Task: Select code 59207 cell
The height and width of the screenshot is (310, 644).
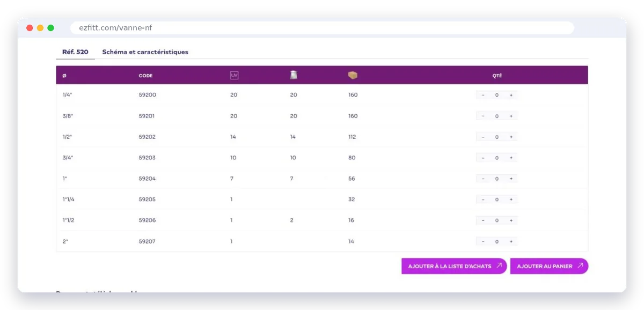Action: pyautogui.click(x=147, y=241)
